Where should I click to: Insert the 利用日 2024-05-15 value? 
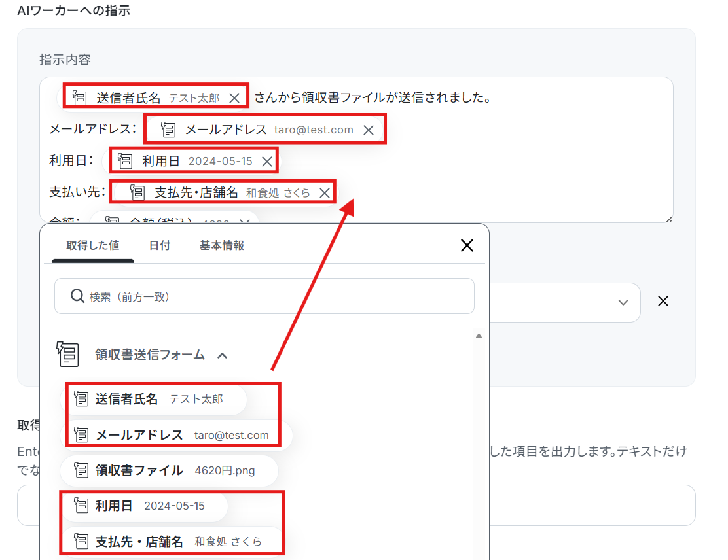pyautogui.click(x=144, y=506)
